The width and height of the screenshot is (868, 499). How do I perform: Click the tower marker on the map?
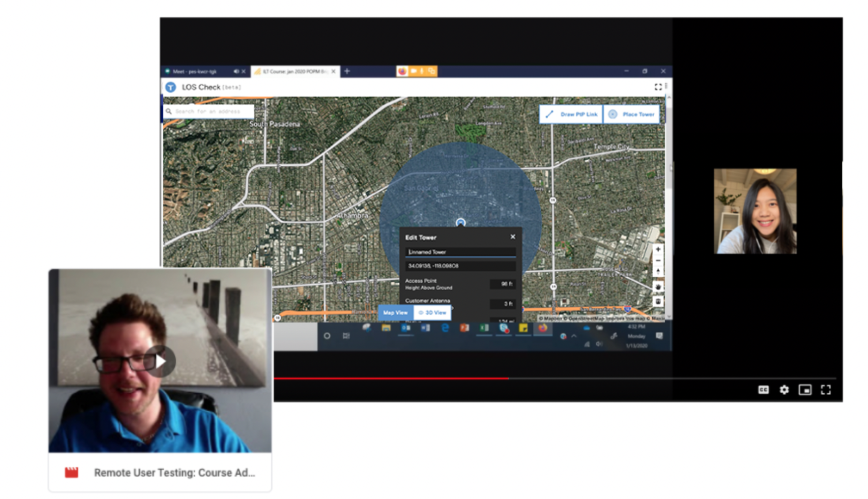(x=460, y=222)
